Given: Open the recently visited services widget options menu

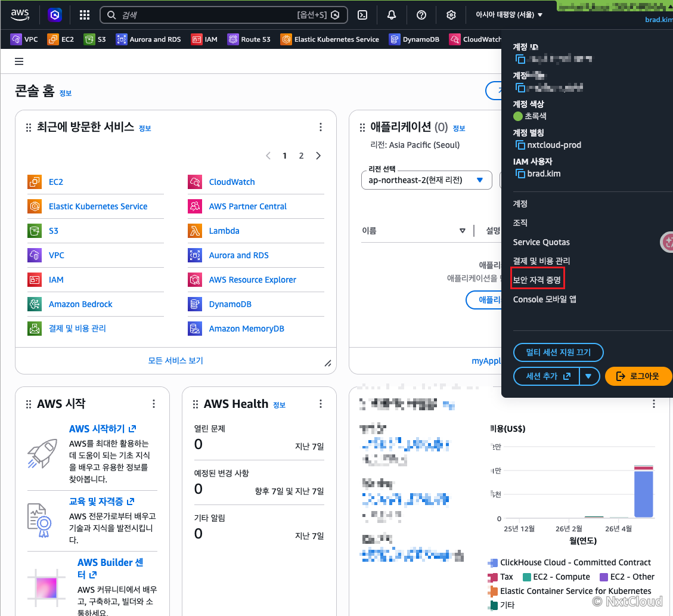Looking at the screenshot, I should [321, 127].
